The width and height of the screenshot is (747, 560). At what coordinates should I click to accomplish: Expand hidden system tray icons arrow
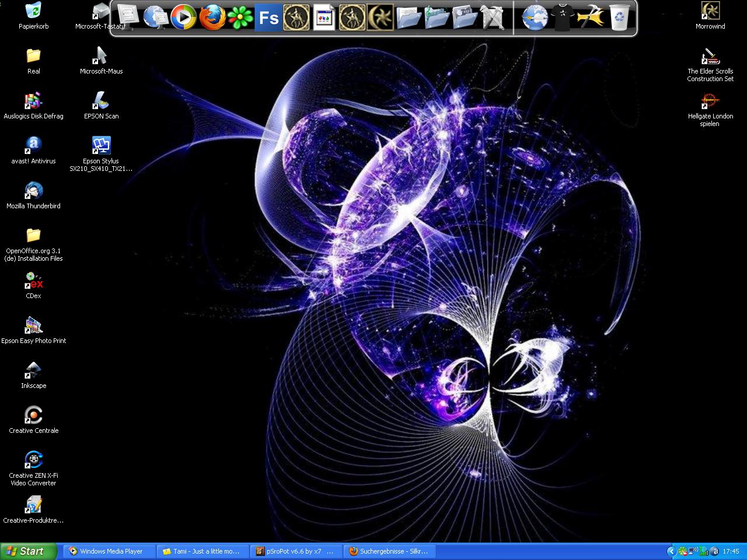click(x=671, y=551)
